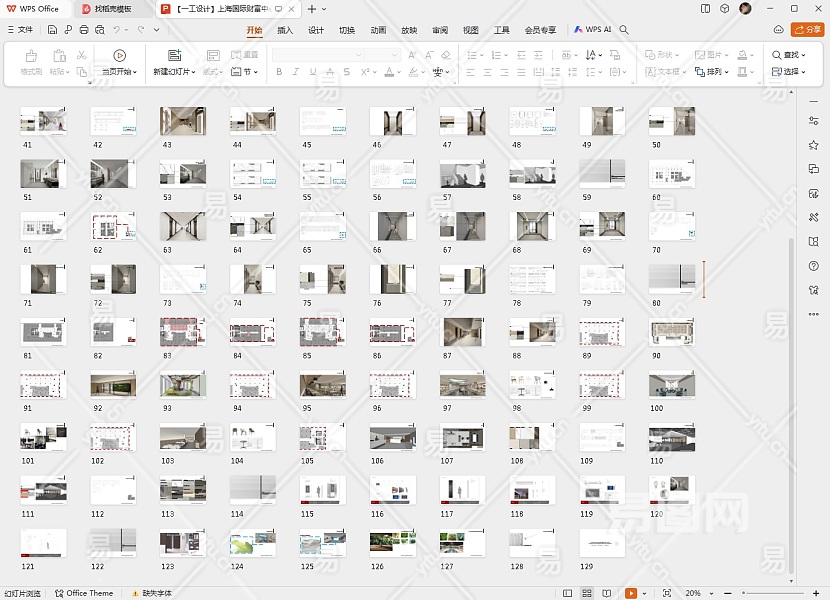Toggle reading view icon in status bar
This screenshot has height=600, width=830.
pyautogui.click(x=607, y=593)
